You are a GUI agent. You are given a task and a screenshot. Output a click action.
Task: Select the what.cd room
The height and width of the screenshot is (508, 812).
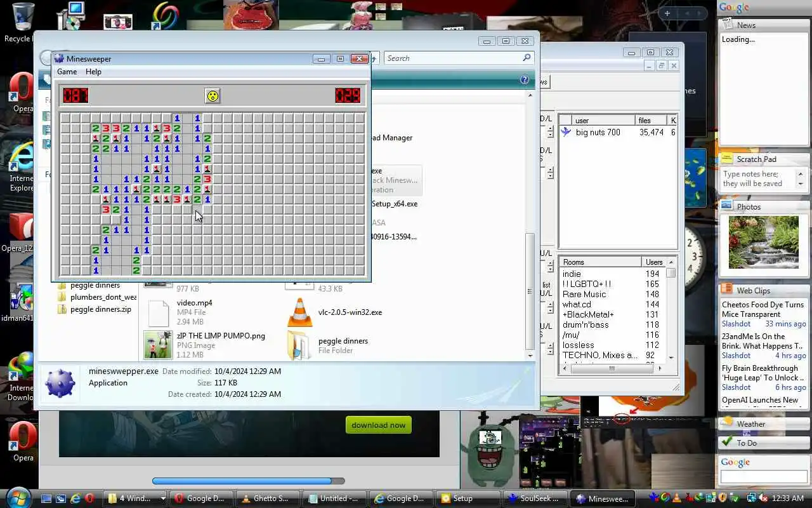(x=576, y=304)
